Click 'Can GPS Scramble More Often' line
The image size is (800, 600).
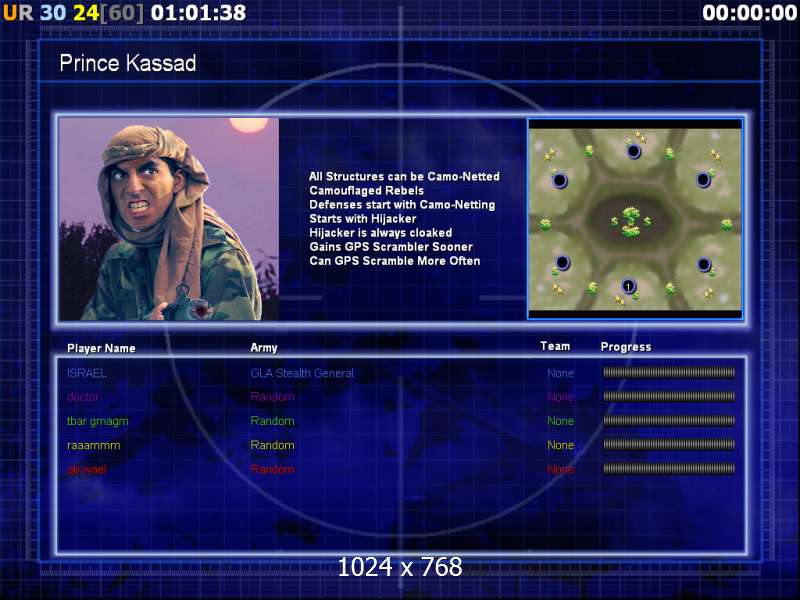tap(395, 261)
